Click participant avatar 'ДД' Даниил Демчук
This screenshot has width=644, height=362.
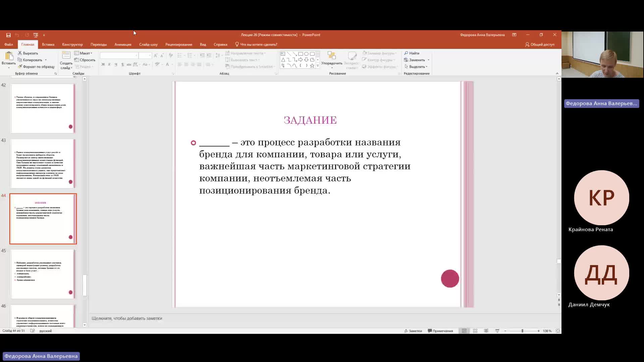click(601, 273)
